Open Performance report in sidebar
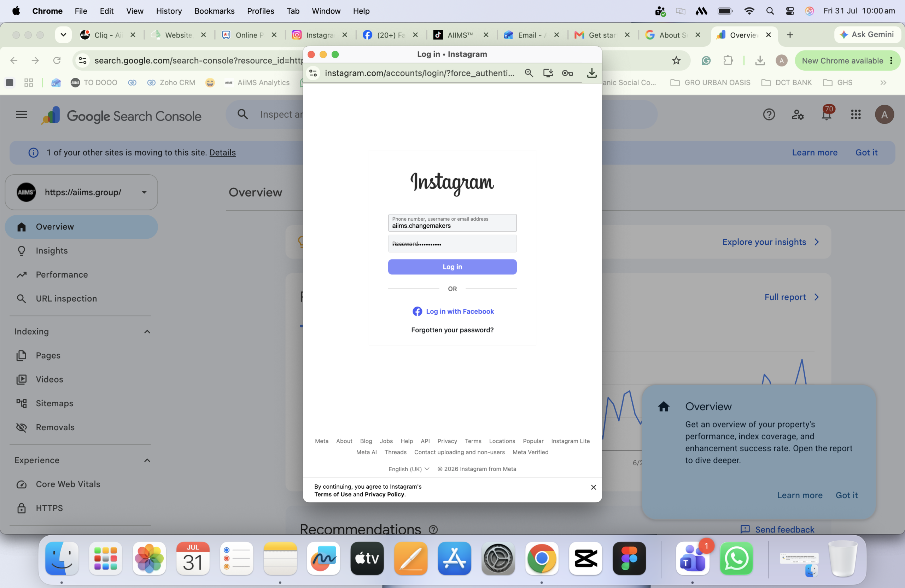 [81, 275]
